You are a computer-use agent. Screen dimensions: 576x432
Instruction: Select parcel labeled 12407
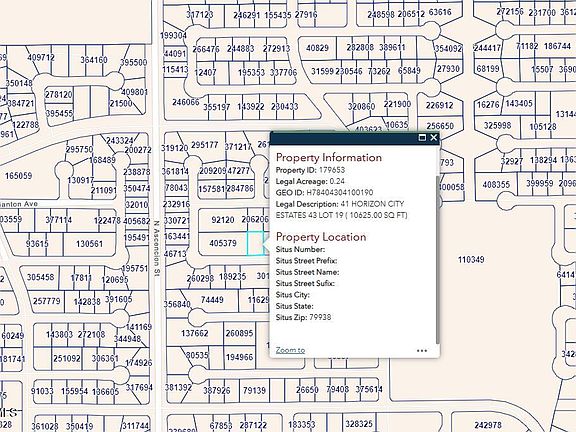(205, 72)
